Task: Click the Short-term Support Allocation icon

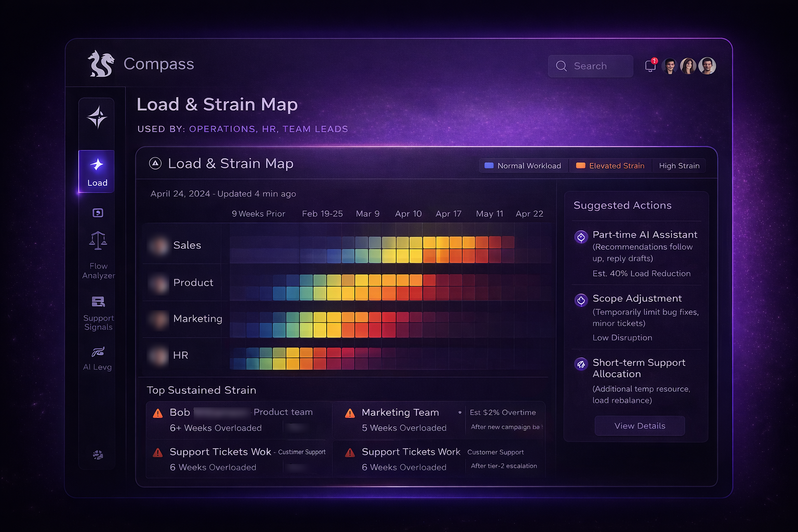Action: [x=581, y=364]
